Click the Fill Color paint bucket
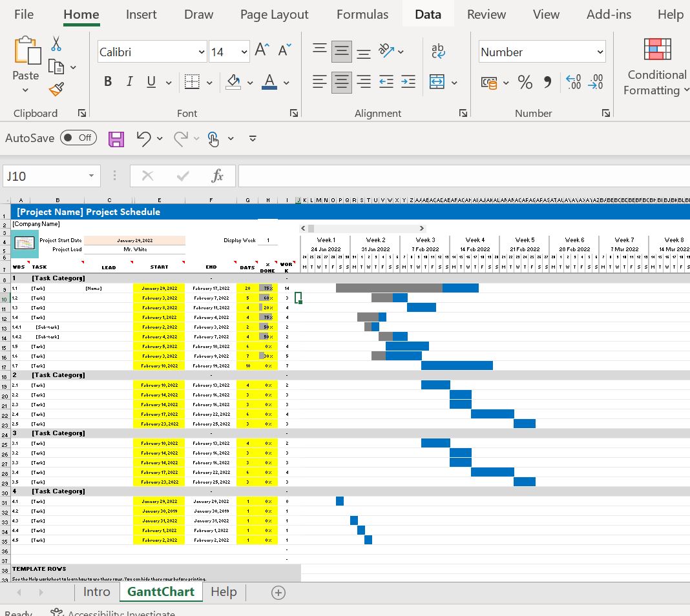The height and width of the screenshot is (616, 690). [x=233, y=82]
